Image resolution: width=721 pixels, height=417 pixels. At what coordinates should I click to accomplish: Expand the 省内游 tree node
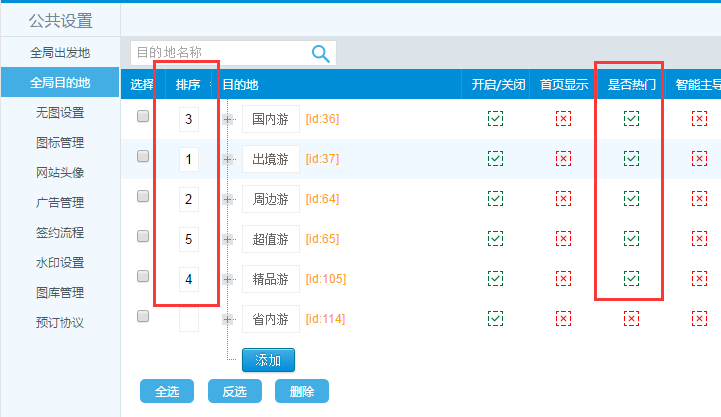(x=229, y=319)
